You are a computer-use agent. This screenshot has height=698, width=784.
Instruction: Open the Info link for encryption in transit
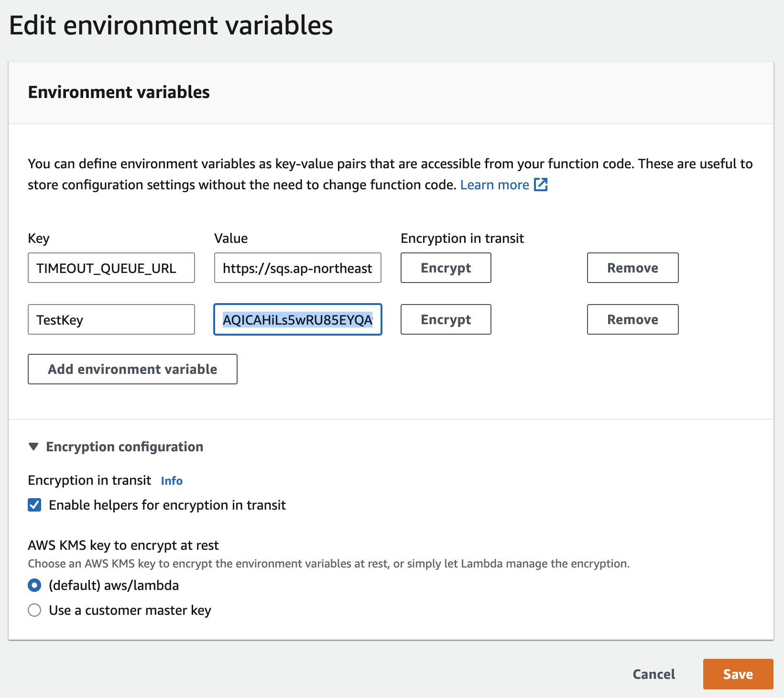(x=172, y=480)
